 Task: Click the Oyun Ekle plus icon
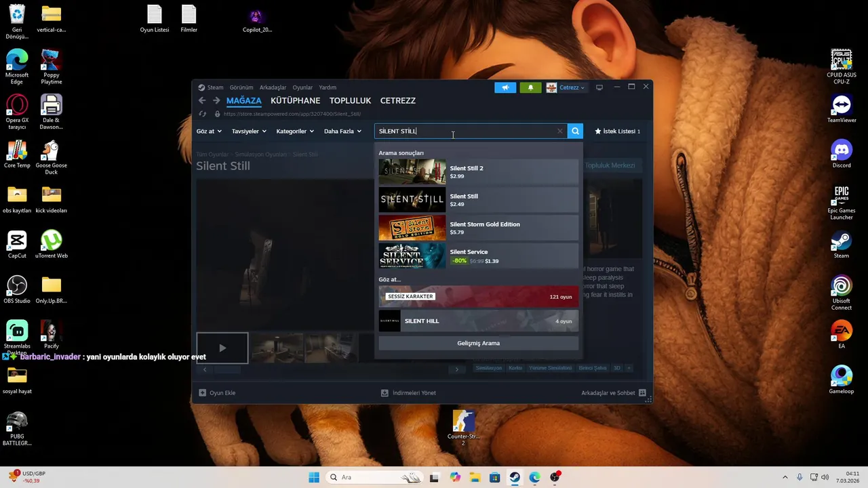pyautogui.click(x=202, y=392)
